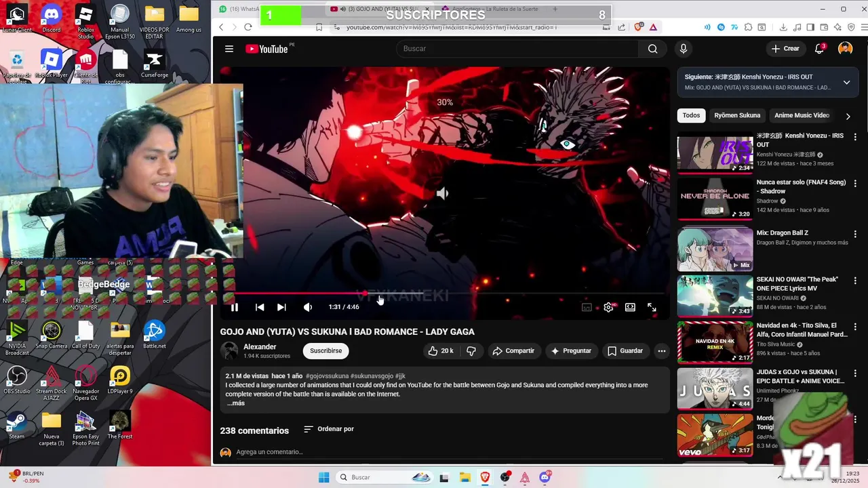Switch to the WhatsApp browser tab
The image size is (868, 488).
239,9
